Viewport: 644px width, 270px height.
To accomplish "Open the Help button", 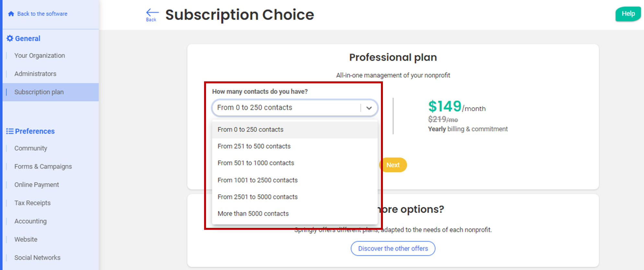I will (628, 14).
